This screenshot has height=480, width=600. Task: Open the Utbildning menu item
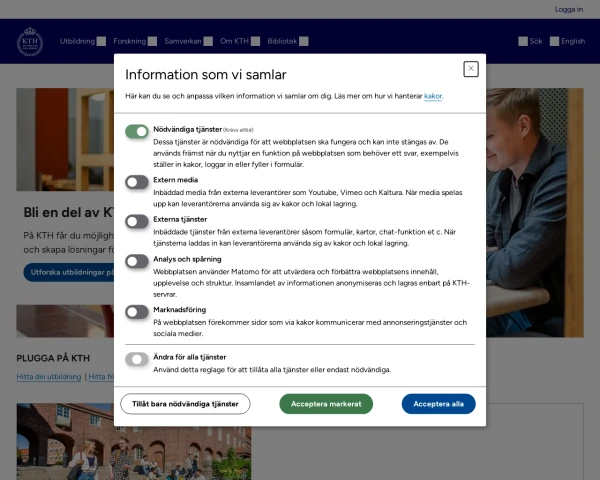77,41
